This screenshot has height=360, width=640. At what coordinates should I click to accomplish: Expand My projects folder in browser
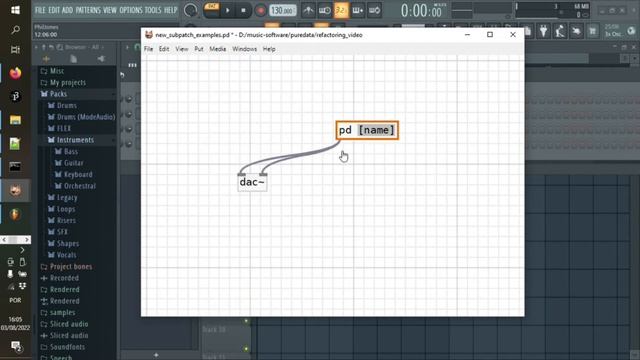(68, 82)
